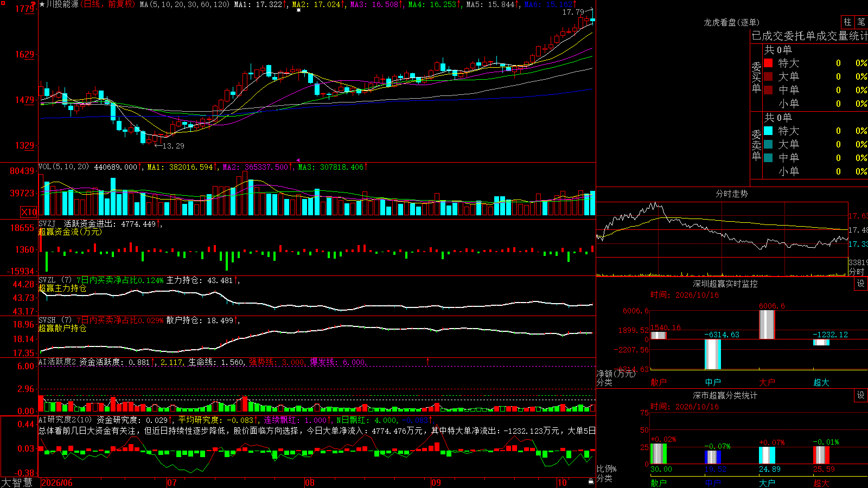Image resolution: width=868 pixels, height=488 pixels.
Task: Click the red up-arrow marker in AI活跃度2 panel
Action: tap(428, 361)
